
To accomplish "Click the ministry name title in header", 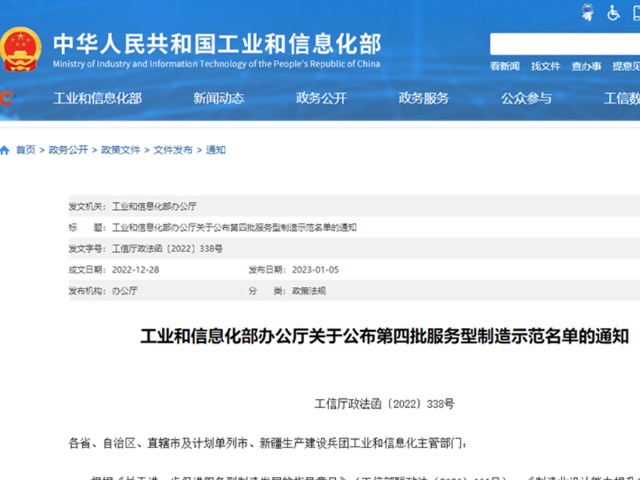I will [x=216, y=45].
